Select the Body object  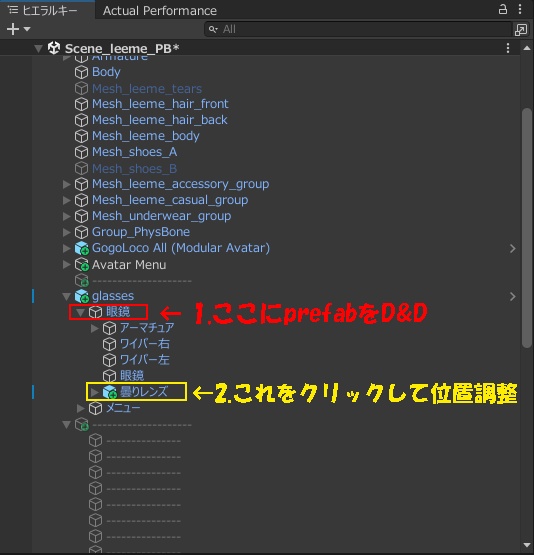106,72
